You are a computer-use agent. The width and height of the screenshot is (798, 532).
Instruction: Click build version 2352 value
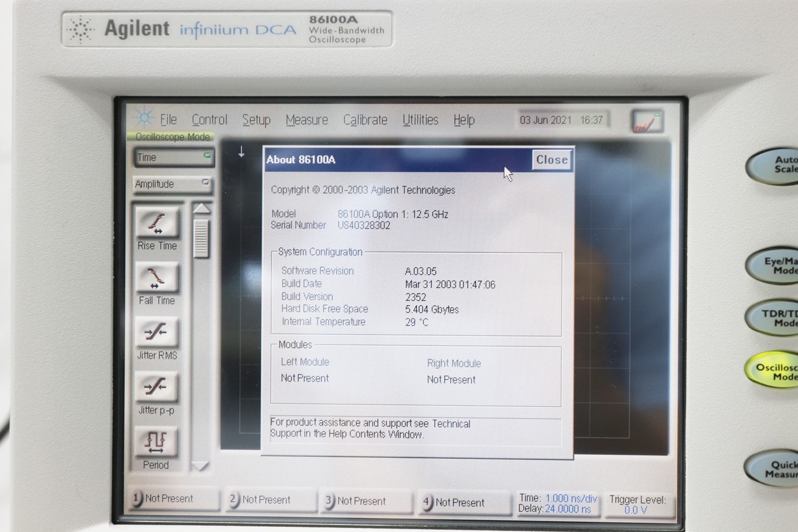tap(416, 297)
